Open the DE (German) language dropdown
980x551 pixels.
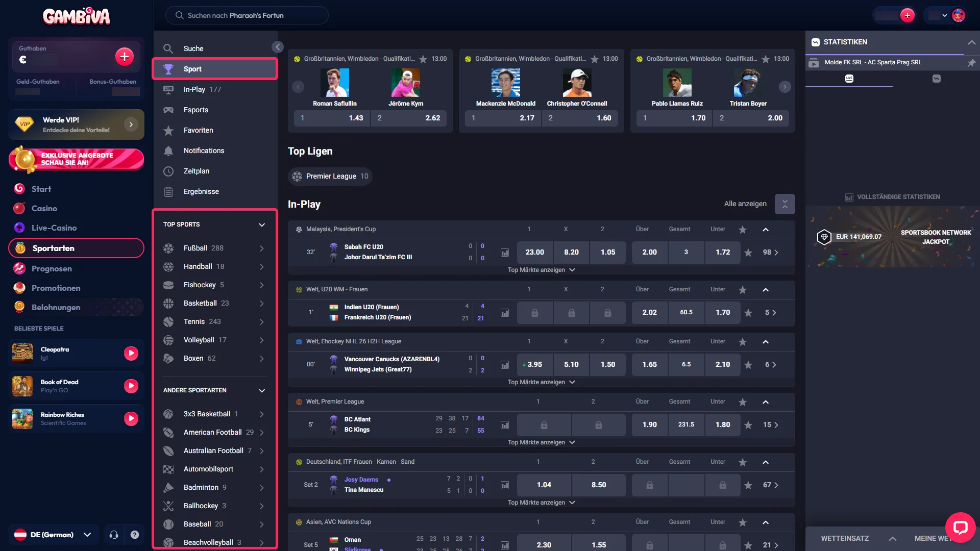pos(53,535)
